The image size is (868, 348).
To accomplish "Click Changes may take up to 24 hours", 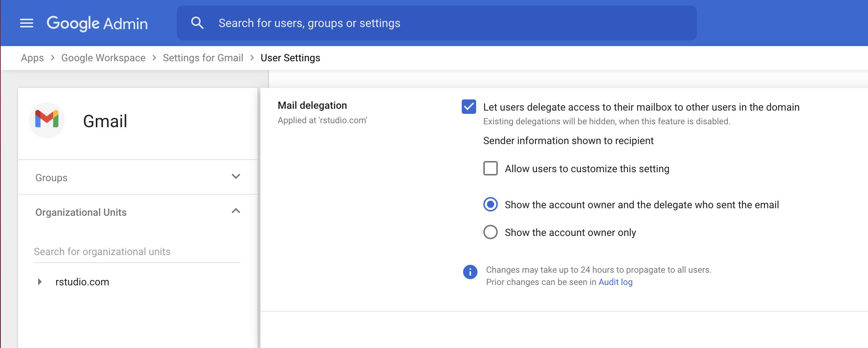I will click(x=599, y=270).
